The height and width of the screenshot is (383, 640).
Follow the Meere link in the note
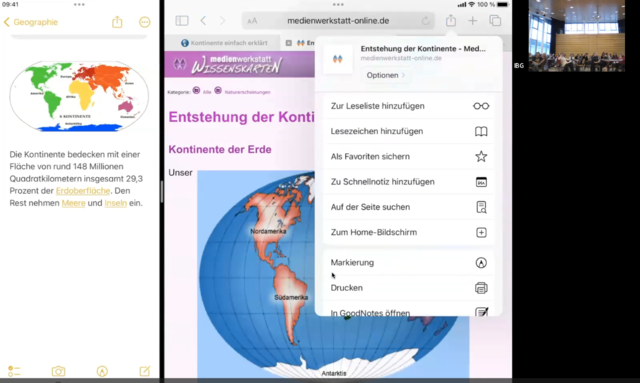coord(73,203)
